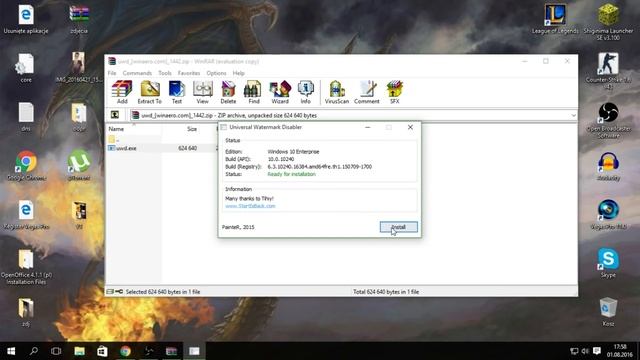Click the Usunięte aplikacje desktop icon

tap(26, 19)
